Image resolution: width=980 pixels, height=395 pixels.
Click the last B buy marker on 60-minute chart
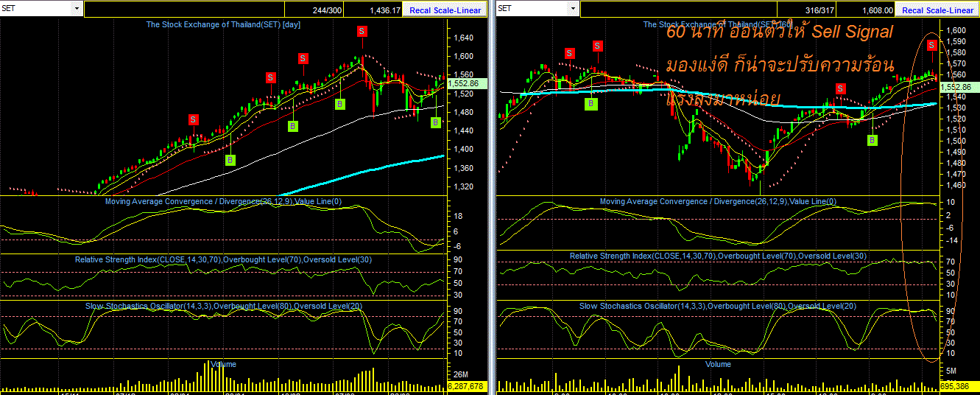pos(873,140)
